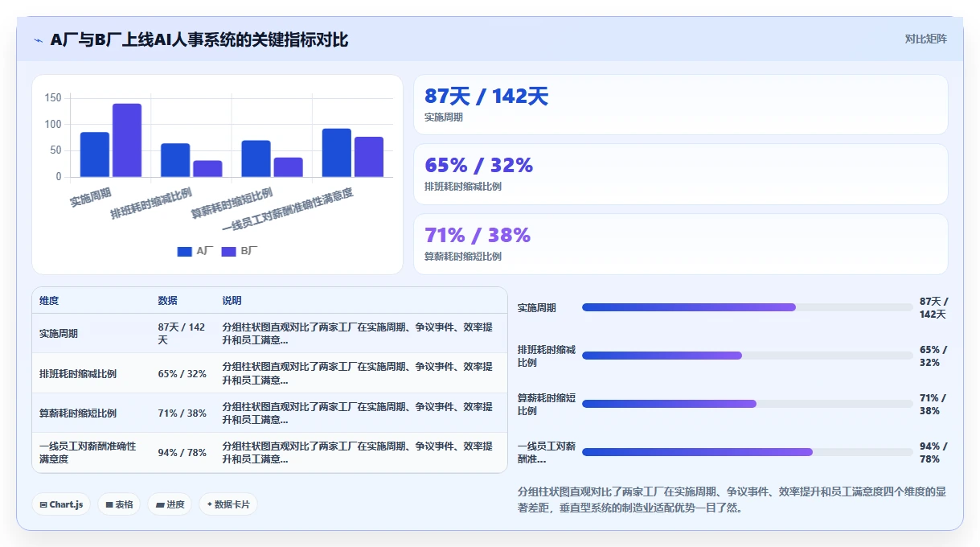Screen dimensions: 980x547
Task: Click the B厂 bar for 一线员工对薪酬准确性满意度
Action: point(369,157)
